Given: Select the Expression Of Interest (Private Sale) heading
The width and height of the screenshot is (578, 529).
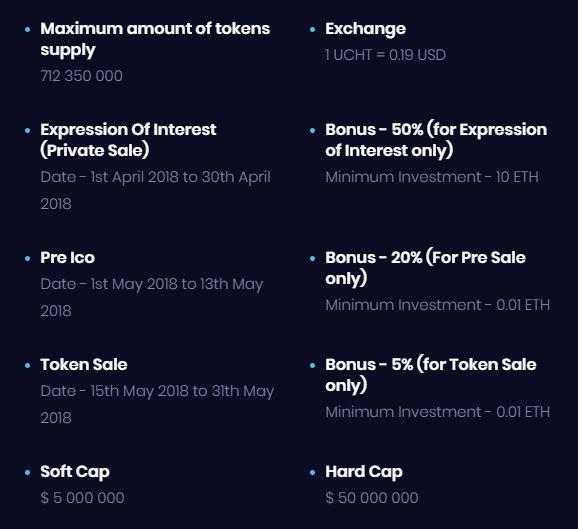Looking at the screenshot, I should pyautogui.click(x=128, y=140).
